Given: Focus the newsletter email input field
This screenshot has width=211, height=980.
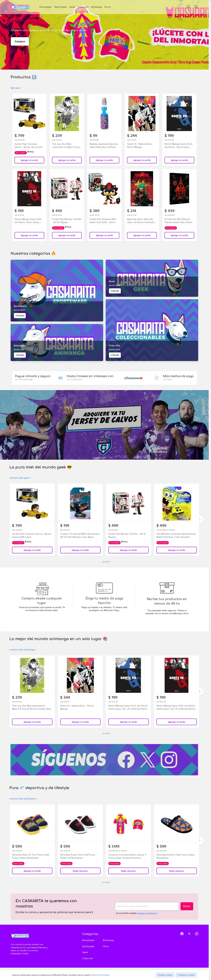Looking at the screenshot, I should [x=147, y=906].
